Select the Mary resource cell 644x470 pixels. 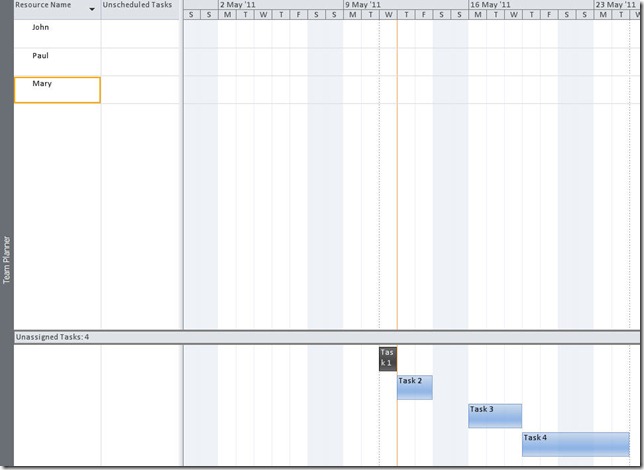coord(57,89)
